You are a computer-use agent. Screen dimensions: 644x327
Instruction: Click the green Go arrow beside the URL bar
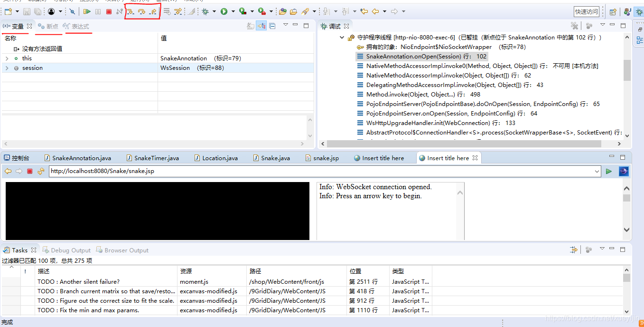pos(609,171)
